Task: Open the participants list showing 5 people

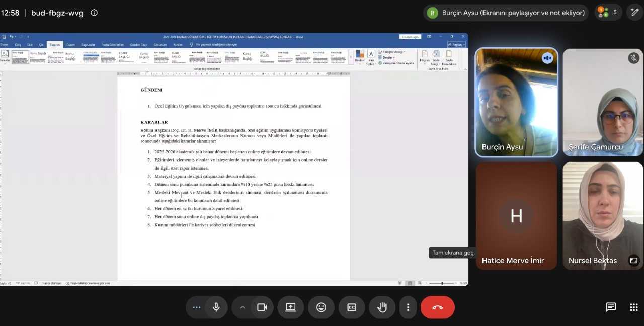Action: (x=608, y=13)
